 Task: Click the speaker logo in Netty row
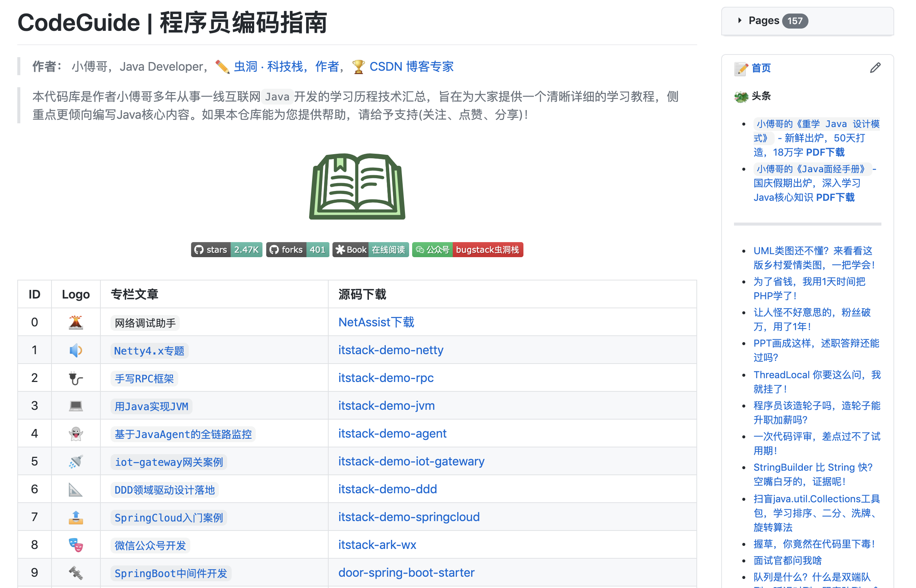(x=76, y=350)
